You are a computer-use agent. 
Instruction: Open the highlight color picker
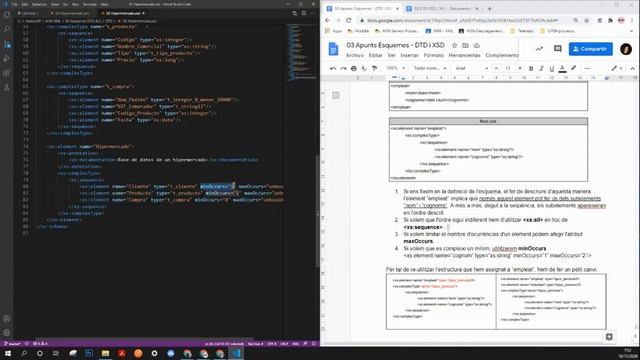573,68
